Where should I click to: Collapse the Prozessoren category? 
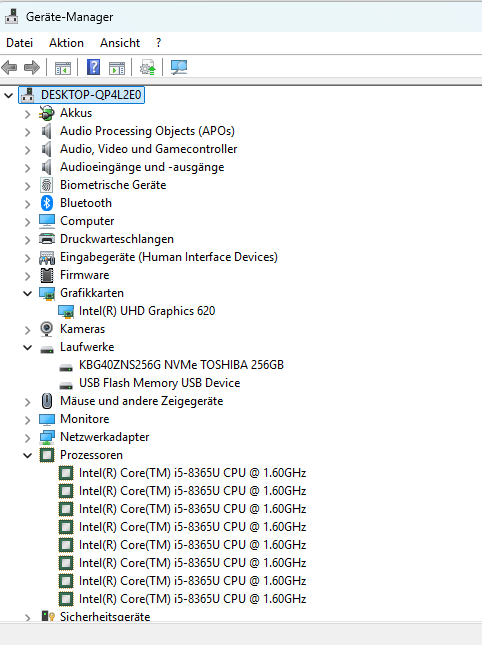tap(27, 456)
